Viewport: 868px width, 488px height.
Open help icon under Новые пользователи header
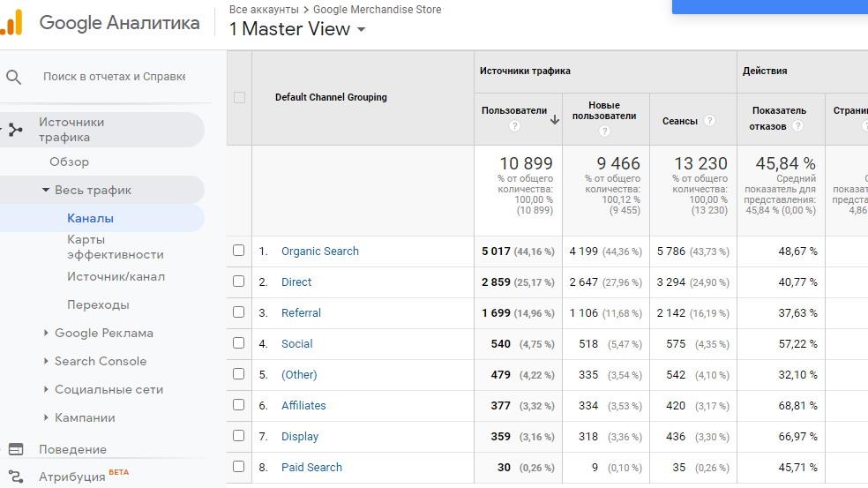(604, 131)
